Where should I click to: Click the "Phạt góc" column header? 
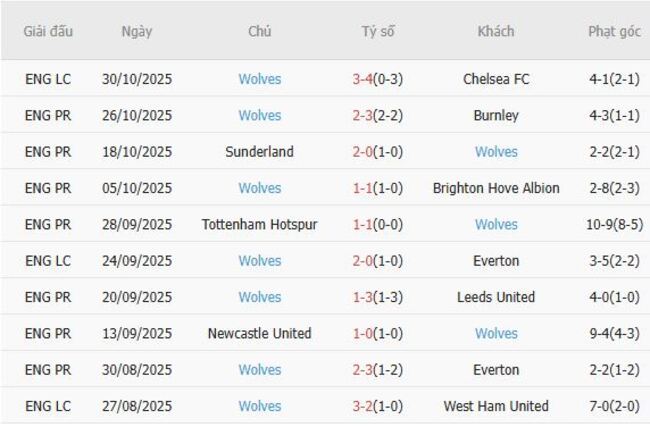click(x=613, y=31)
